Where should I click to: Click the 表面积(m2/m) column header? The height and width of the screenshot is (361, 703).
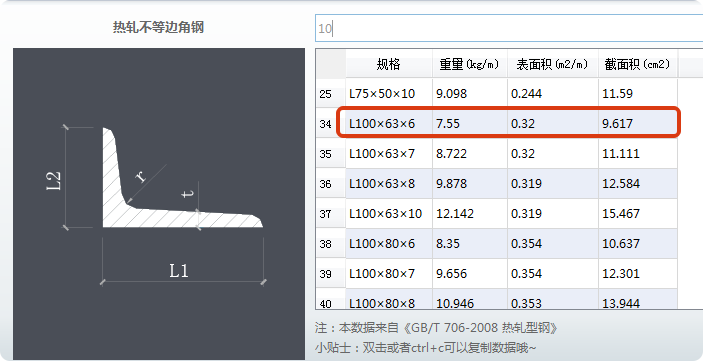pyautogui.click(x=553, y=64)
